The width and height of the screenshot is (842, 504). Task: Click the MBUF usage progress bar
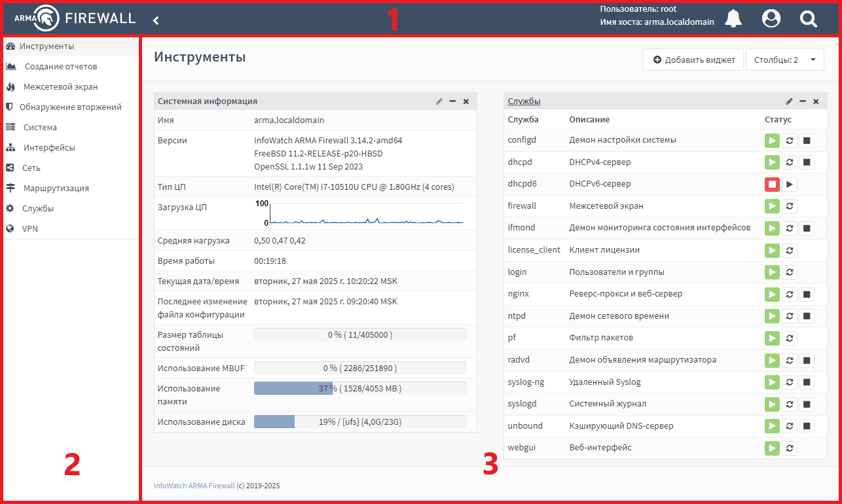[359, 368]
